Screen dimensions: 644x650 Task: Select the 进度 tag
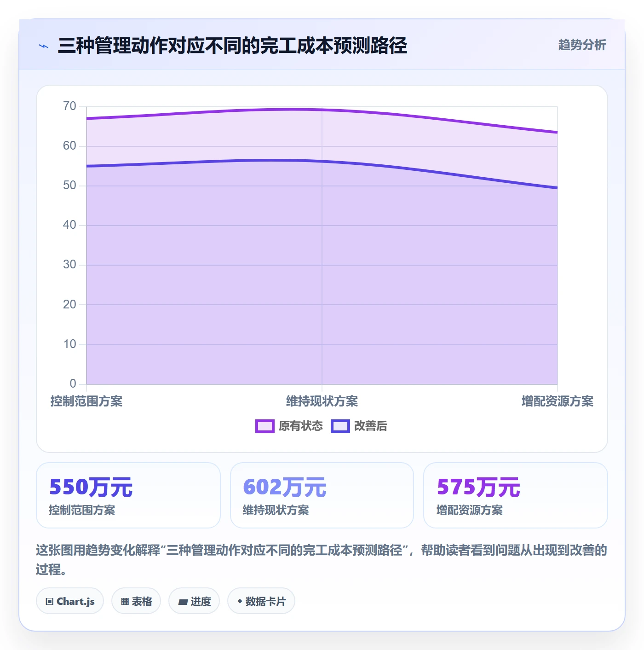(x=194, y=601)
